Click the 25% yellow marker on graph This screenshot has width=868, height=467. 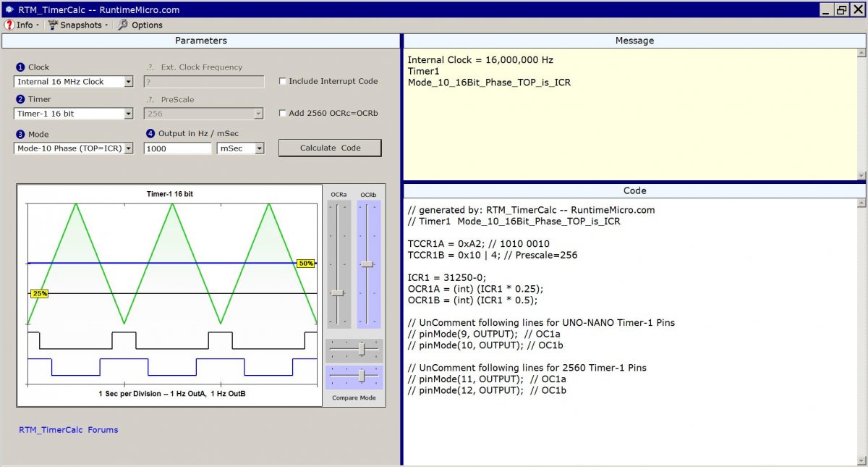[39, 293]
